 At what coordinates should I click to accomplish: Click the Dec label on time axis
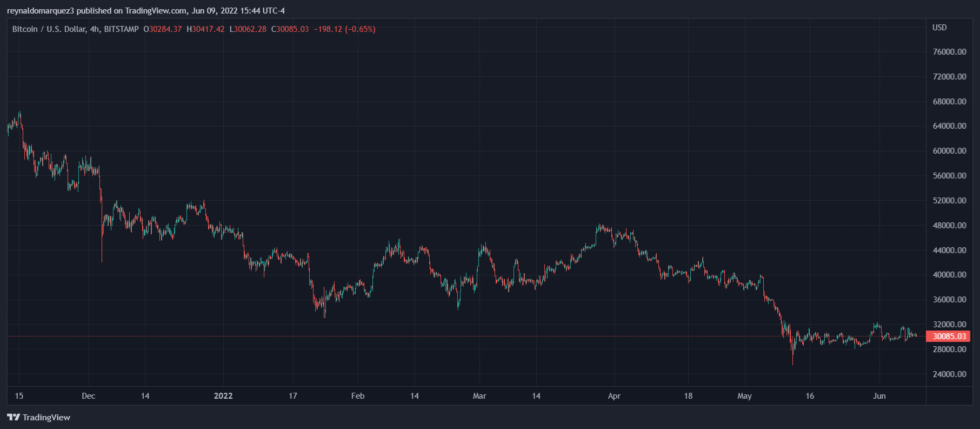(88, 396)
